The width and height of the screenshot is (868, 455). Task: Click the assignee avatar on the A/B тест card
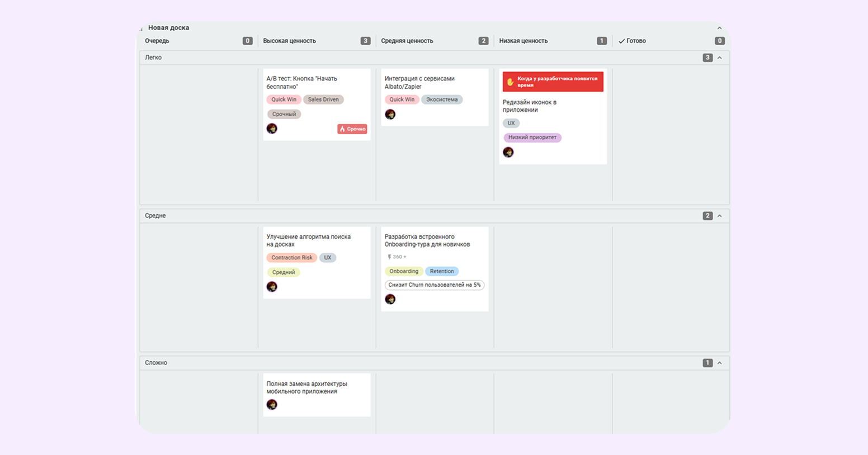click(272, 129)
